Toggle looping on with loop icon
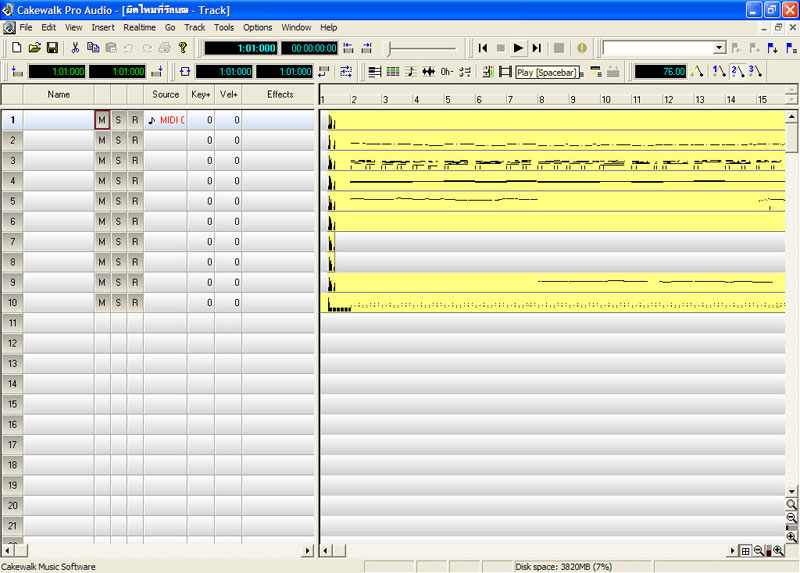 [185, 71]
